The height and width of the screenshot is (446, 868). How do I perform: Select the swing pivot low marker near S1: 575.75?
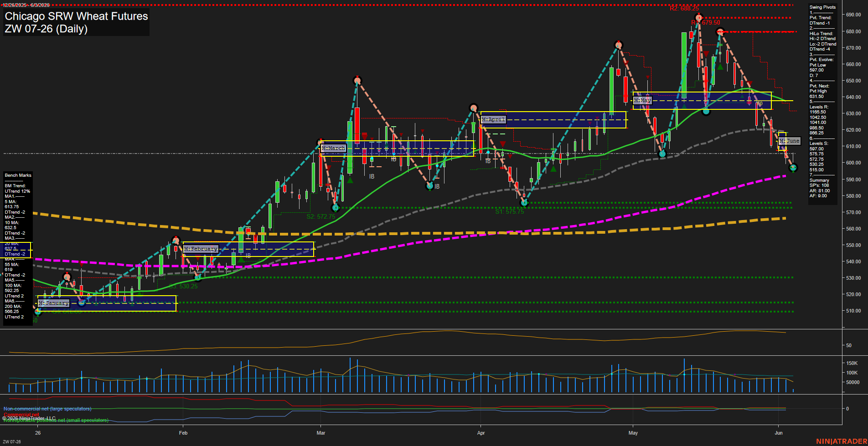point(524,203)
